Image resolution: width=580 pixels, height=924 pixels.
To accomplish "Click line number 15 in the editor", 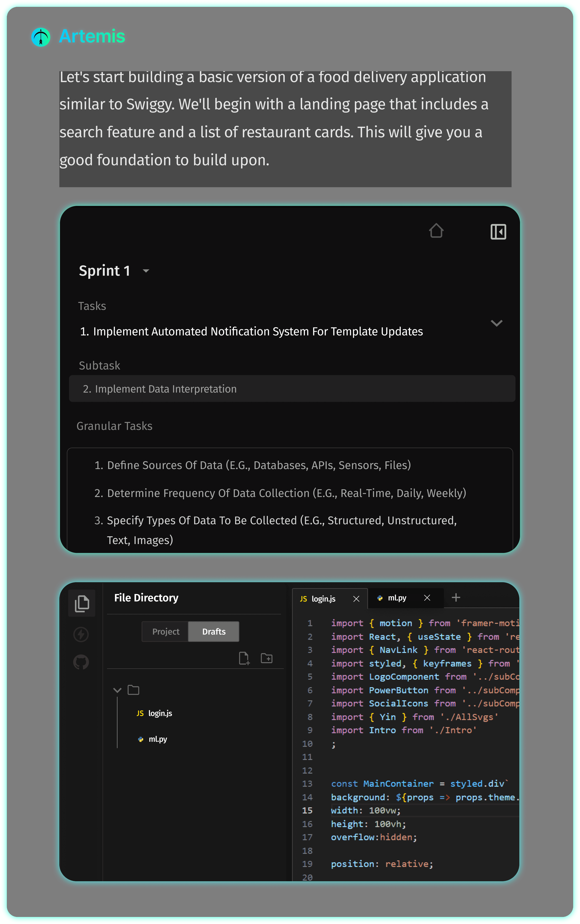I will pos(307,810).
